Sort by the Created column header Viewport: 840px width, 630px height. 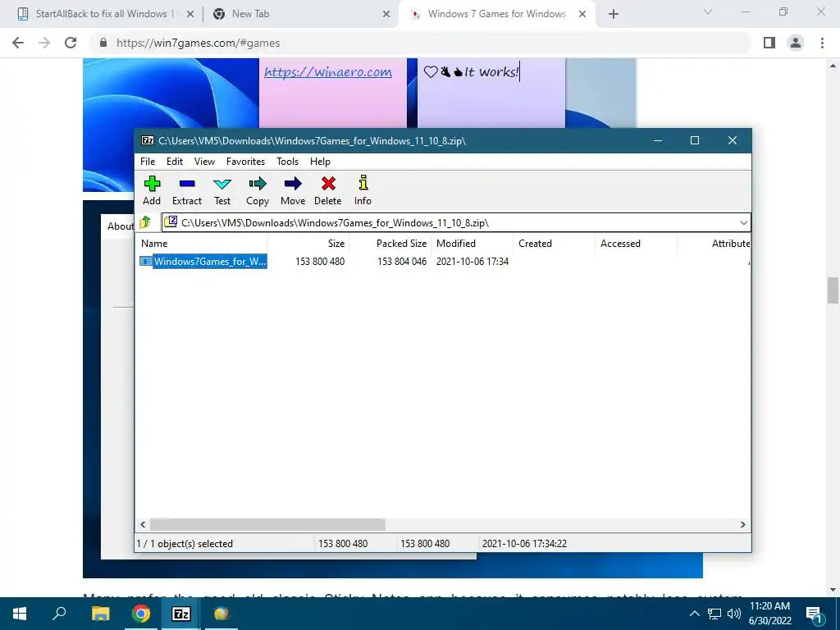(x=554, y=243)
